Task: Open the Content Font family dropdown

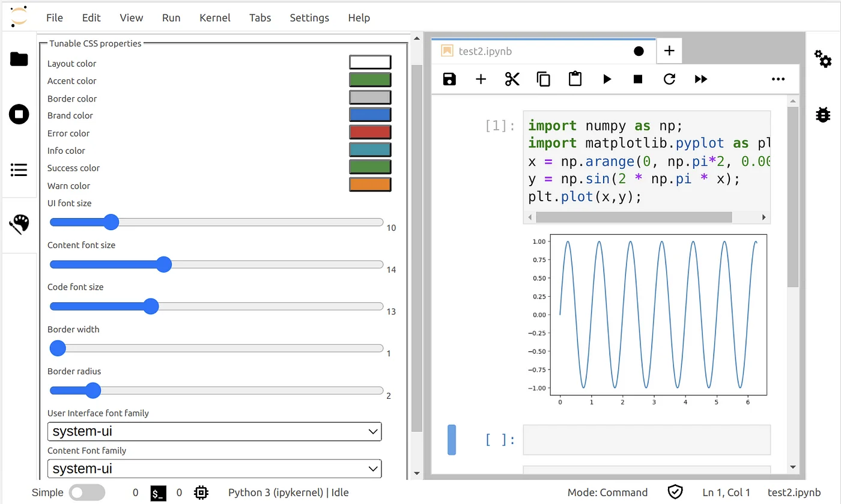Action: [x=214, y=469]
